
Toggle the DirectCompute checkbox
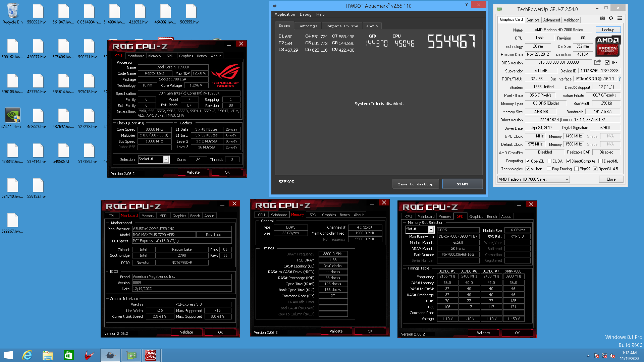tap(568, 161)
